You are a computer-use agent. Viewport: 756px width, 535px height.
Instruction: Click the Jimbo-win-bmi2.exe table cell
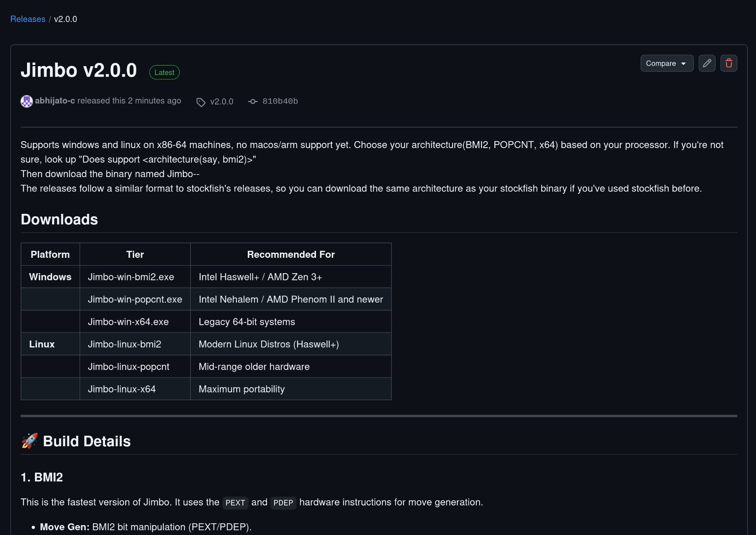tap(131, 277)
